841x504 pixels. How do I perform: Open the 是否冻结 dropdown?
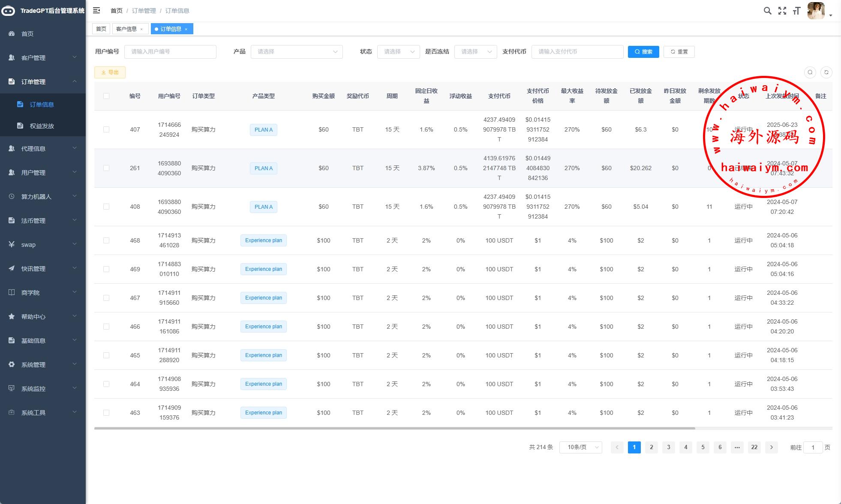pos(475,52)
